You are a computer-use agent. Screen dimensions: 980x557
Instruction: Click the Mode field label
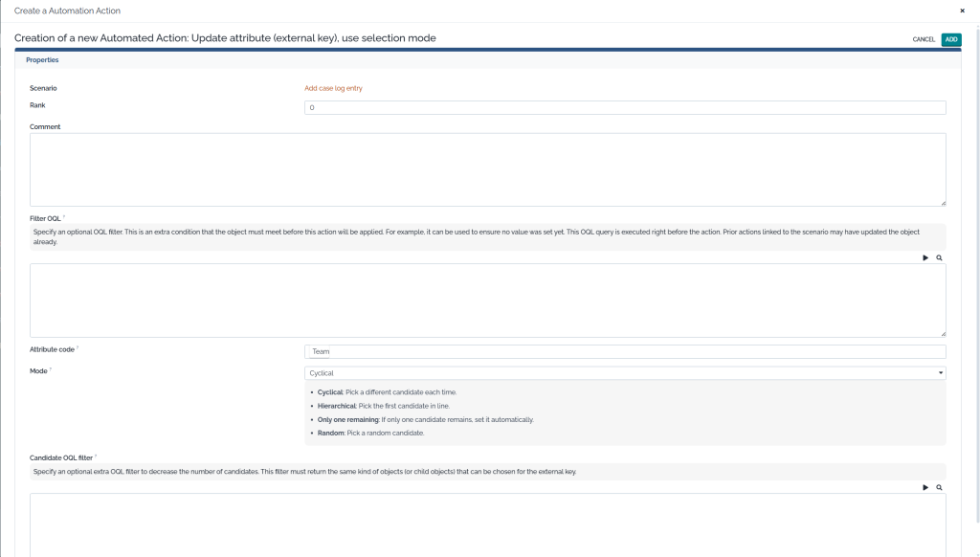(x=39, y=370)
